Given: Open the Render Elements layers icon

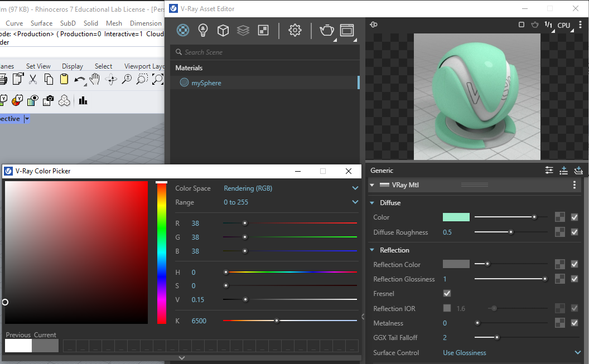Looking at the screenshot, I should pyautogui.click(x=243, y=30).
